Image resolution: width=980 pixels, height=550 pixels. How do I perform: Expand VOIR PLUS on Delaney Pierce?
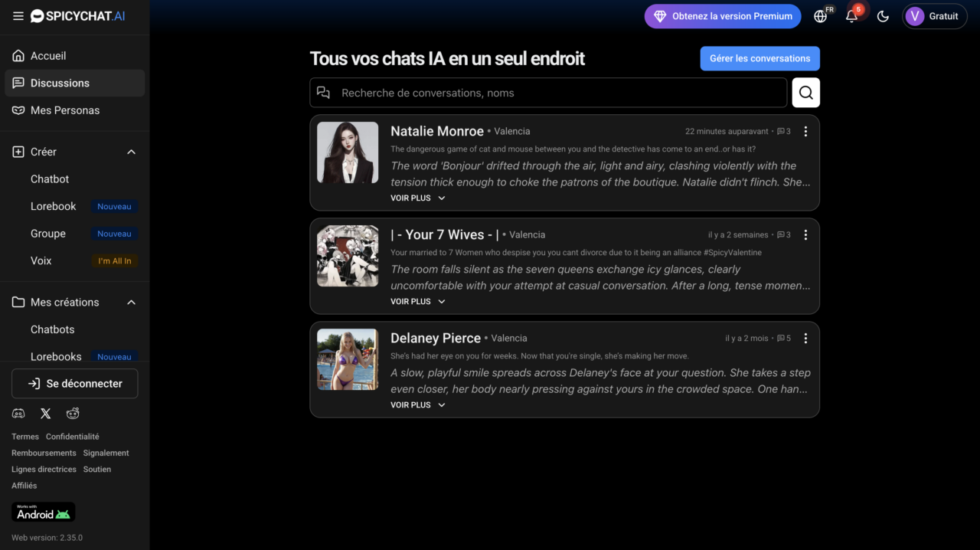click(418, 405)
